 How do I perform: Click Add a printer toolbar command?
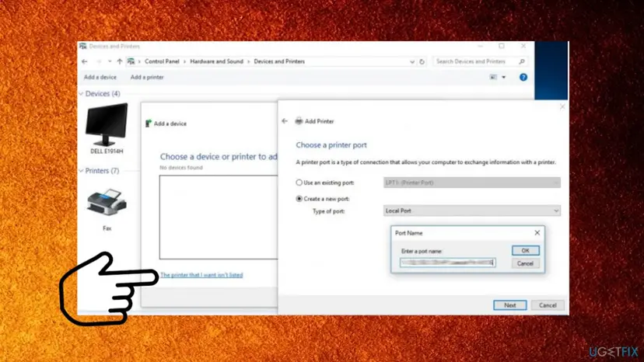pyautogui.click(x=147, y=77)
